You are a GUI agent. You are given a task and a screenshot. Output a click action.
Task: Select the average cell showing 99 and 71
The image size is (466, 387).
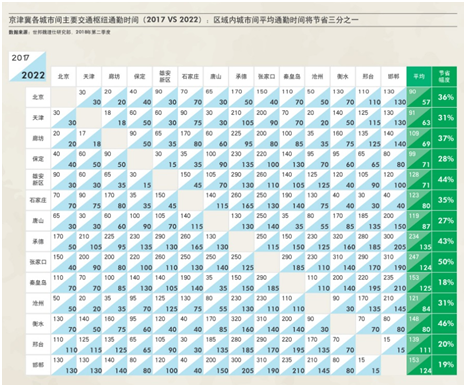tap(419, 159)
